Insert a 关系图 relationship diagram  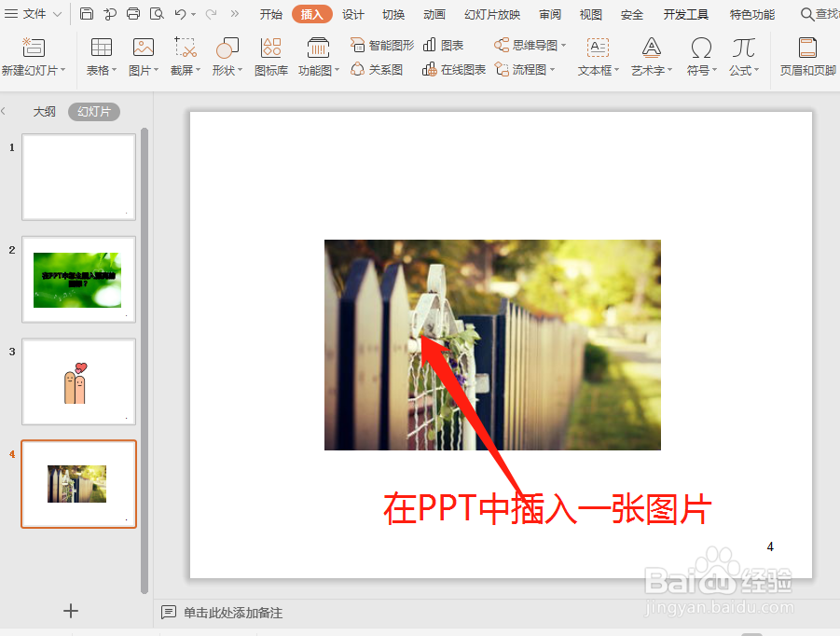point(377,69)
